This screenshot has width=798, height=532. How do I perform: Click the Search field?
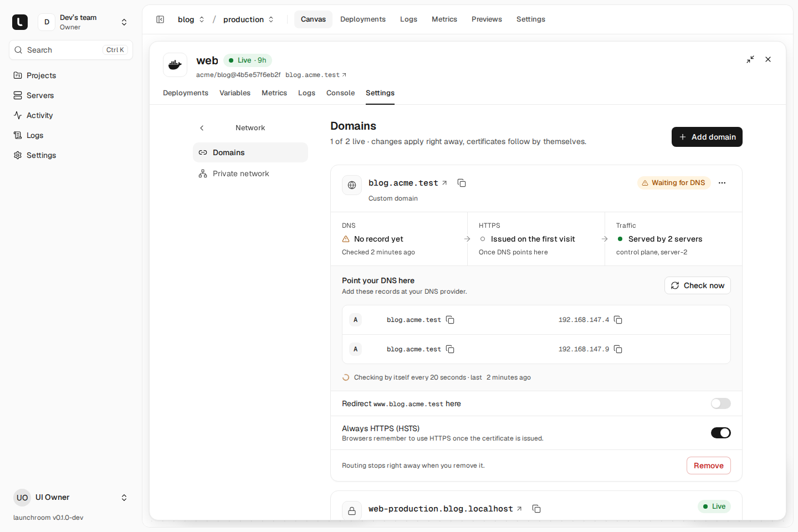click(x=71, y=50)
